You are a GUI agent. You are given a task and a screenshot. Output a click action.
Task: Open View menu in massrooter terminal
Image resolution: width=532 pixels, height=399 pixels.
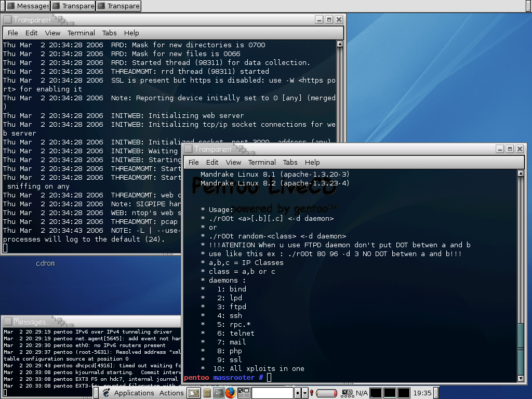tap(233, 162)
